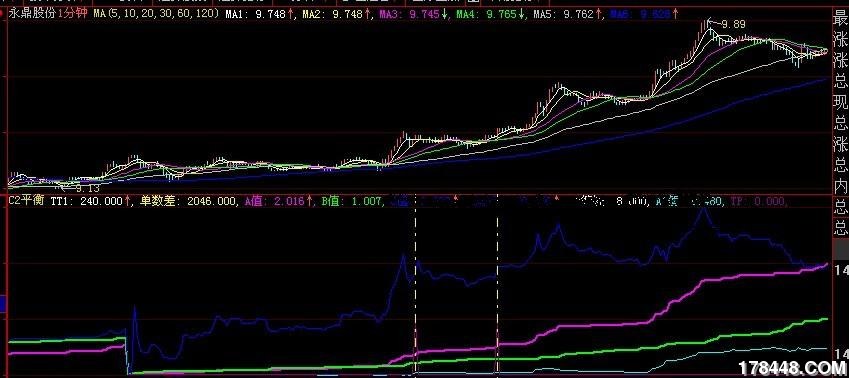Viewport: 849px width, 378px height.
Task: Click the 永鼎股份 stock name label
Action: pyautogui.click(x=32, y=14)
